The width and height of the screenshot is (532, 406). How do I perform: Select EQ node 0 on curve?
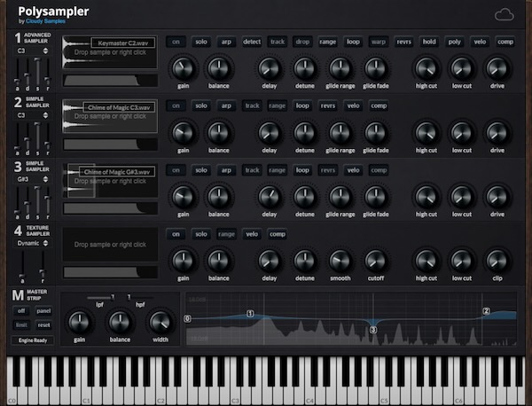click(x=187, y=318)
